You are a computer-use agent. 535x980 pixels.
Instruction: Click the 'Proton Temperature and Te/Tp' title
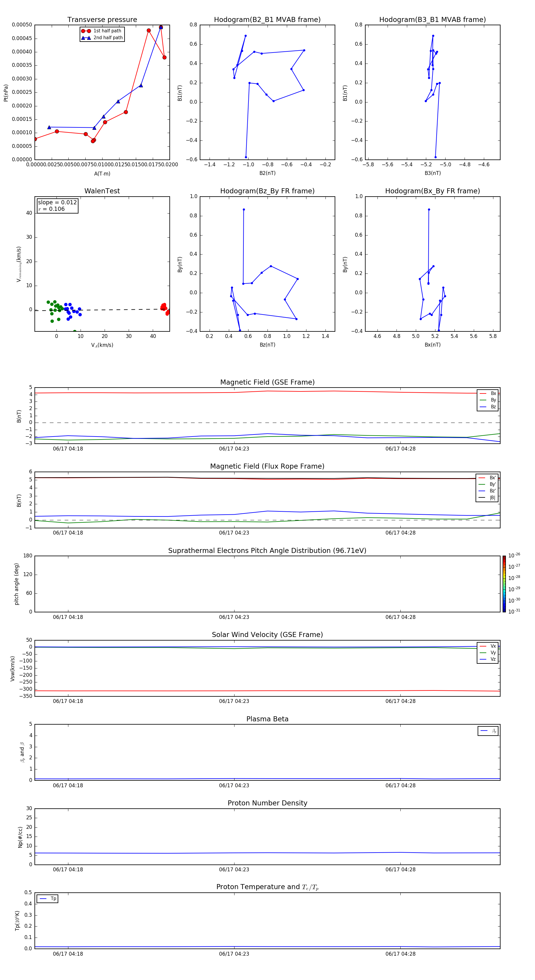pyautogui.click(x=267, y=887)
